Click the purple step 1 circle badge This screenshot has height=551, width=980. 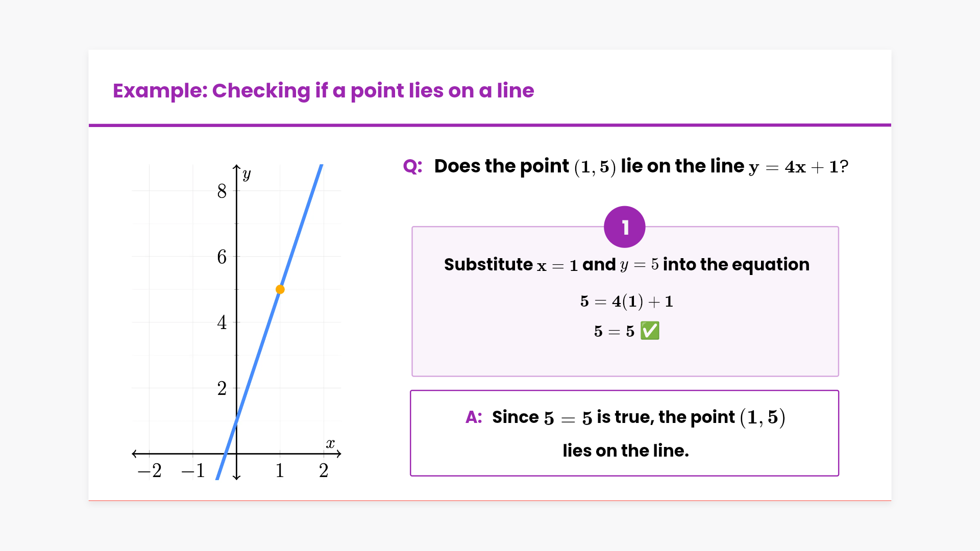(x=624, y=227)
